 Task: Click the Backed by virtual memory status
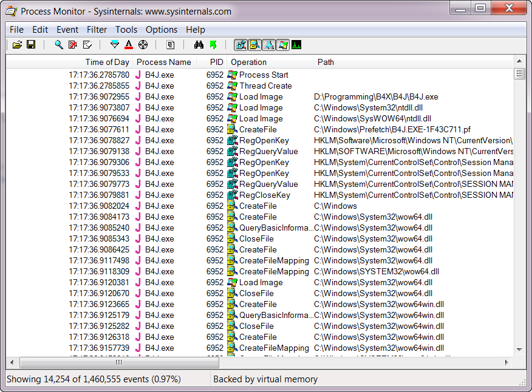[265, 379]
